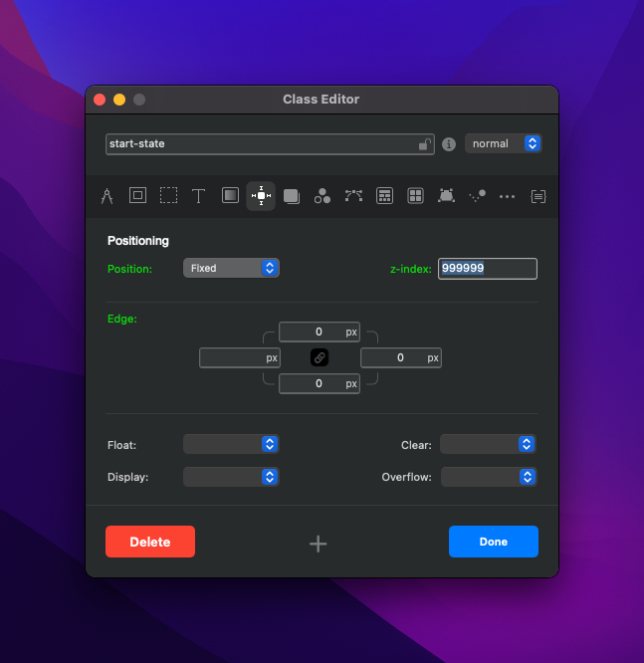Select the solid border square icon
Screen dimensions: 644x663
[137, 196]
